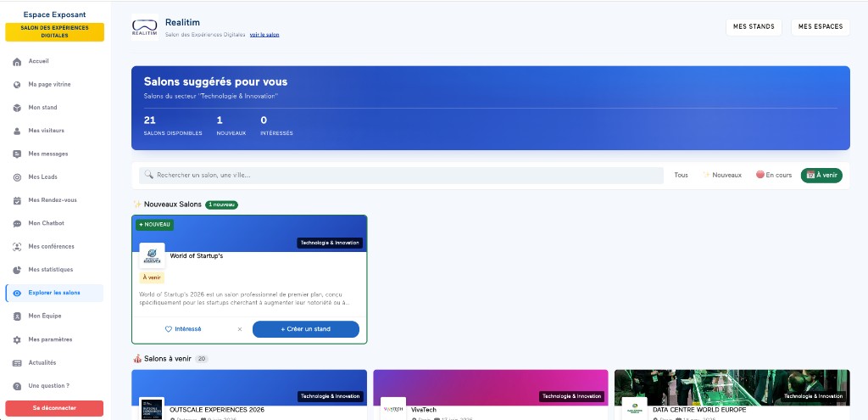Click the 1 nouveau green badge
The width and height of the screenshot is (868, 420).
point(221,205)
